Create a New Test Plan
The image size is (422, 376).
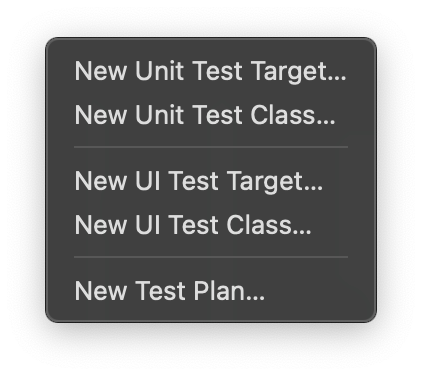[211, 291]
